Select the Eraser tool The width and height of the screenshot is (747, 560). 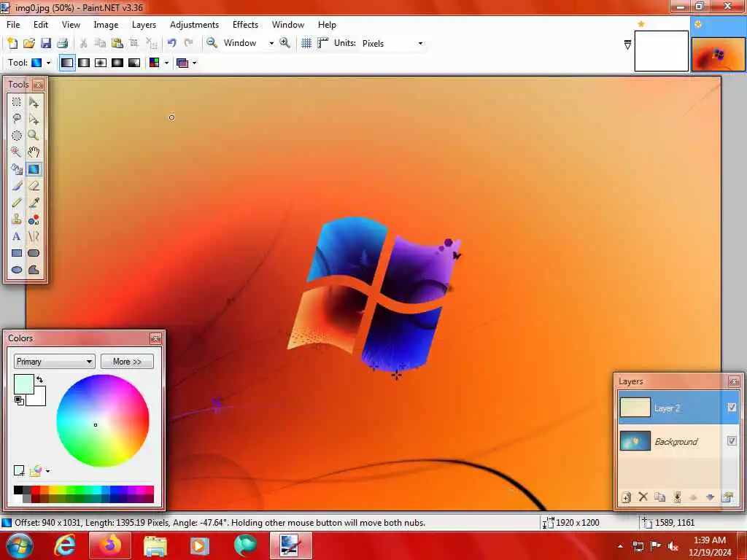(34, 186)
